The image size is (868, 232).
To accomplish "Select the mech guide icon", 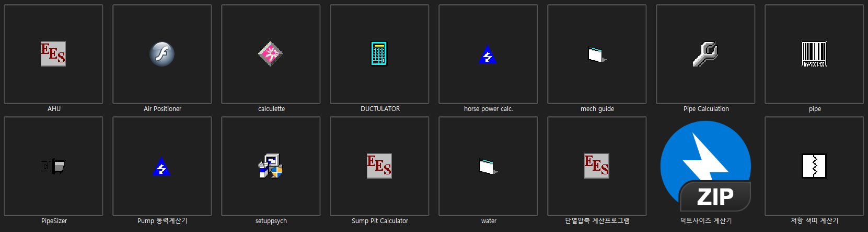I will (x=596, y=54).
